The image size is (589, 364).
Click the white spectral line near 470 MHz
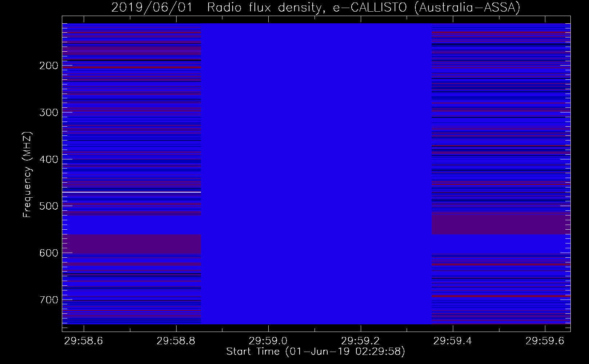coord(131,192)
